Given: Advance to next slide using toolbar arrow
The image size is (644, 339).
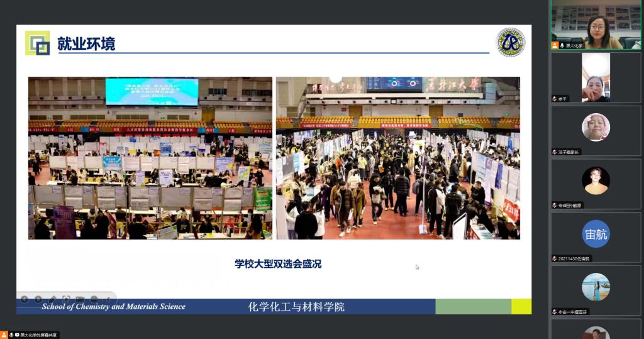Looking at the screenshot, I should (x=38, y=299).
